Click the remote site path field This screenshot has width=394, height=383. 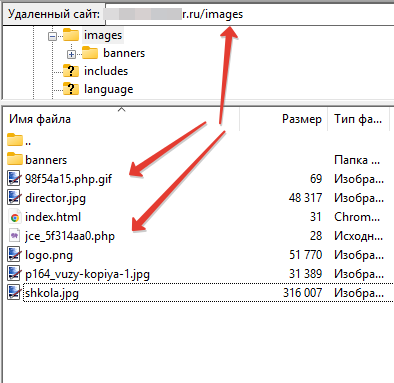249,14
